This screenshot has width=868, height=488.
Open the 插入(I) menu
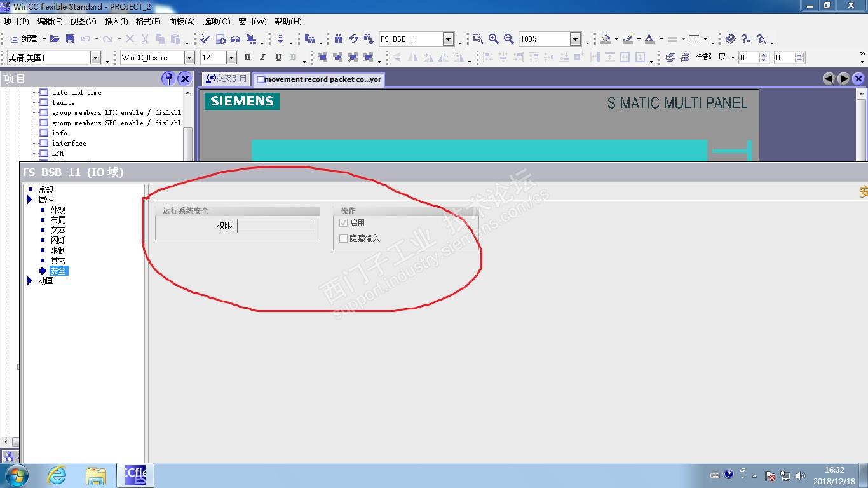click(x=116, y=22)
